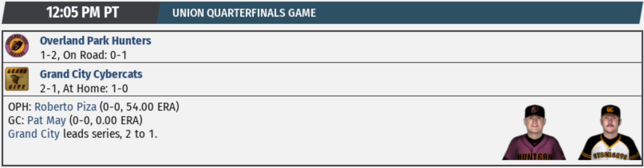Screen dimensions: 644x168
Task: Click Roberto Piza's 54.00 ERA stat
Action: (139, 107)
